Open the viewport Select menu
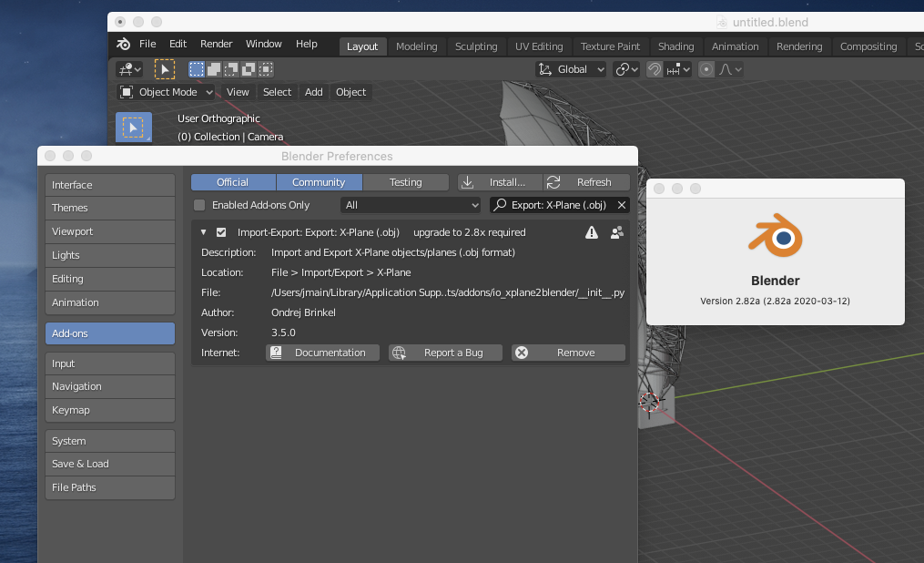Viewport: 924px width, 563px height. (277, 92)
